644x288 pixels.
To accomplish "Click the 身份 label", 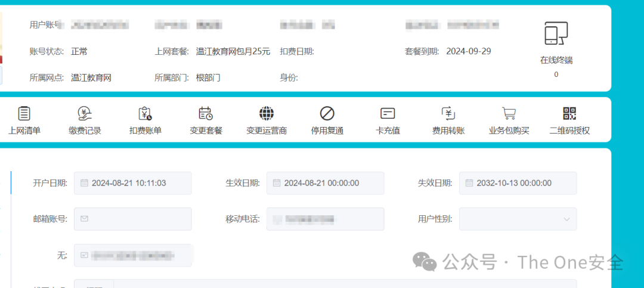I will point(289,78).
